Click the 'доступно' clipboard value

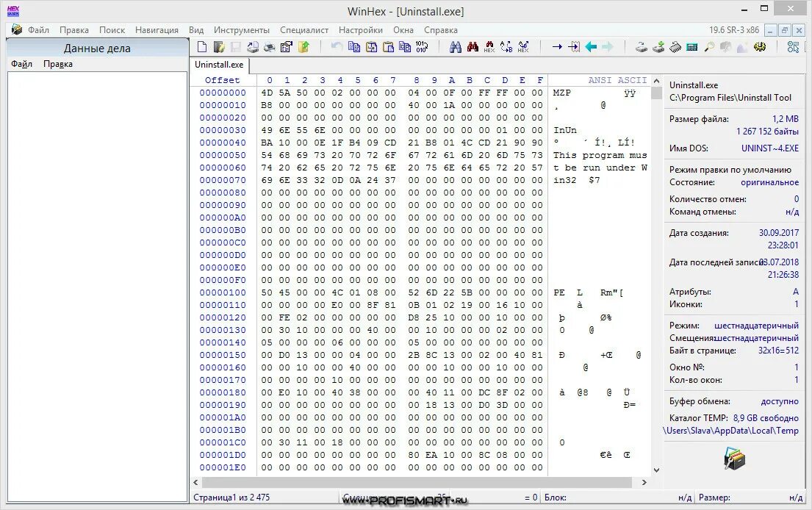click(x=780, y=401)
